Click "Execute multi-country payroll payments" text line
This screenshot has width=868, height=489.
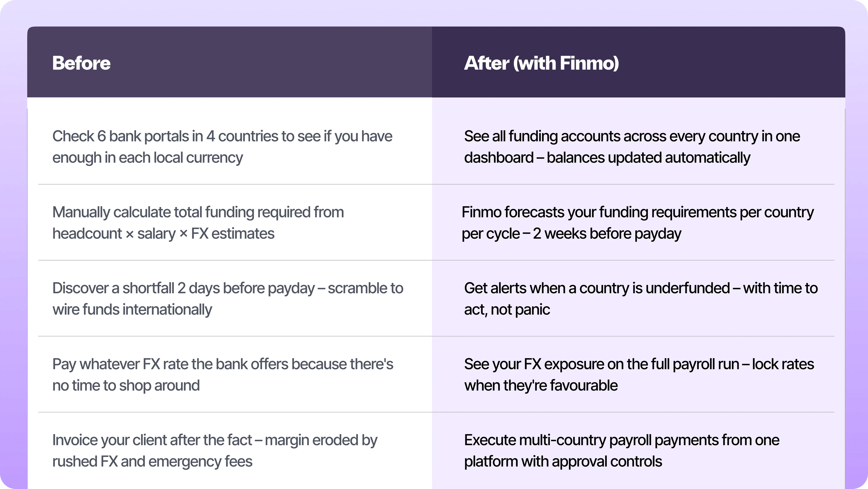(x=621, y=440)
